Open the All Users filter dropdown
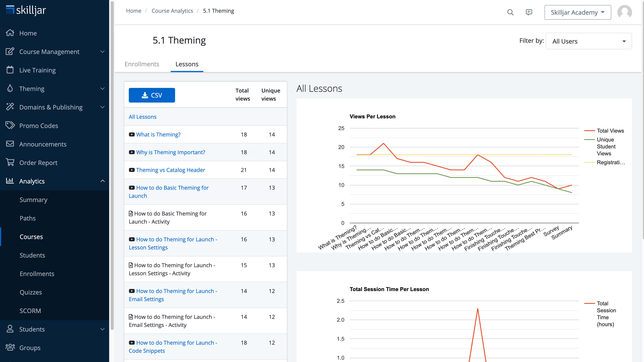This screenshot has width=644, height=362. point(588,41)
